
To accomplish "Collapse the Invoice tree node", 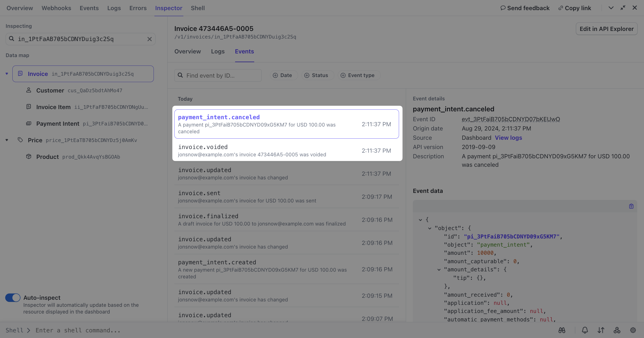I will pos(7,74).
